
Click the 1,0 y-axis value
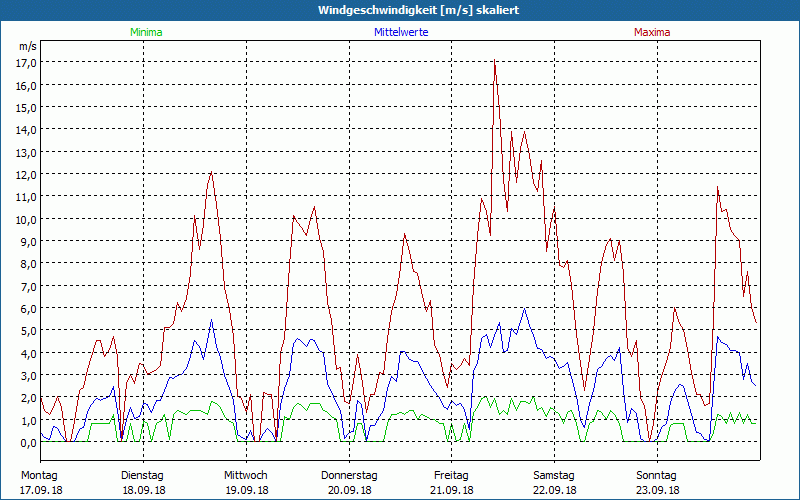tap(28, 420)
